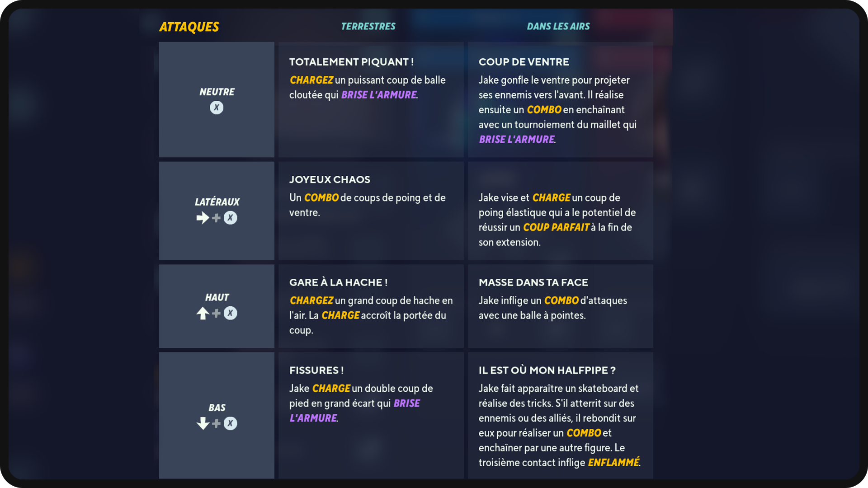
Task: Click the Attaques section title
Action: point(189,27)
